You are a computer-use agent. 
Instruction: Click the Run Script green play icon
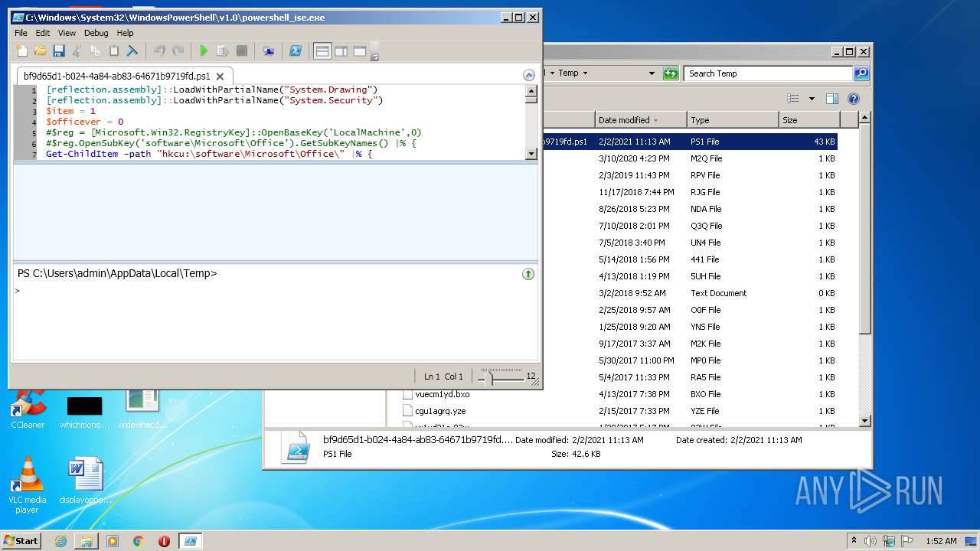pos(204,51)
